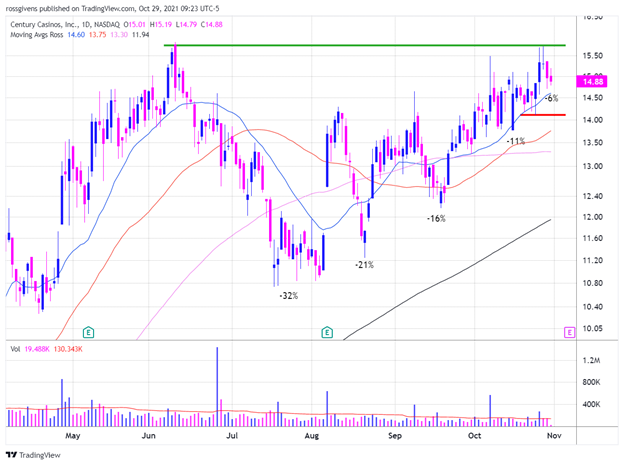Click the -6% annotation text
The height and width of the screenshot is (465, 624).
[552, 98]
